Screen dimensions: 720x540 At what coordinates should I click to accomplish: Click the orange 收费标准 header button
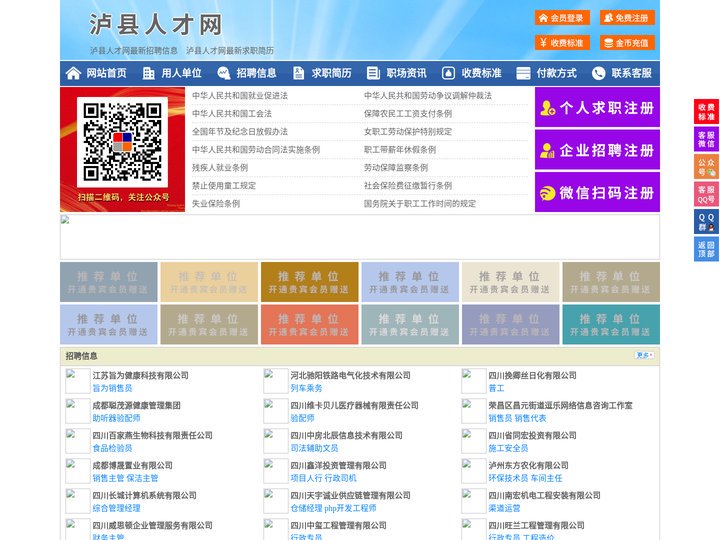[x=562, y=43]
